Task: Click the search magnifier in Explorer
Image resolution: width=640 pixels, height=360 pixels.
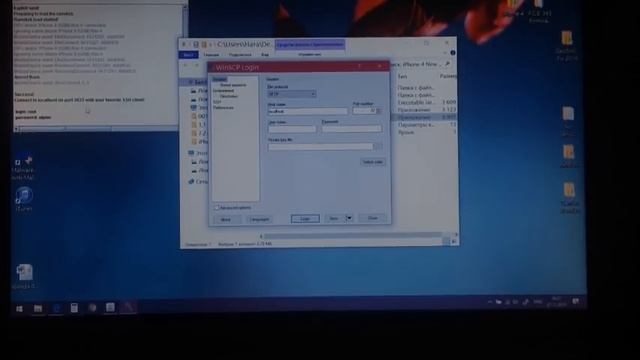Action: (448, 64)
